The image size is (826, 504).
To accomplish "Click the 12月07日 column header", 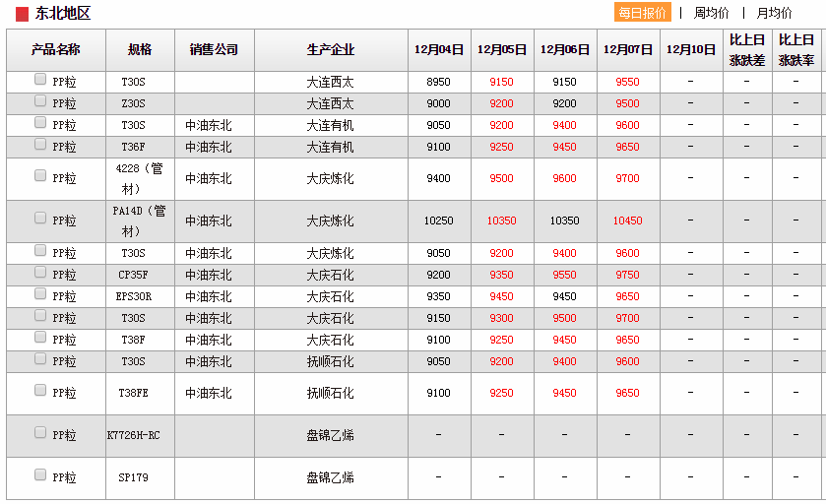I will 628,50.
